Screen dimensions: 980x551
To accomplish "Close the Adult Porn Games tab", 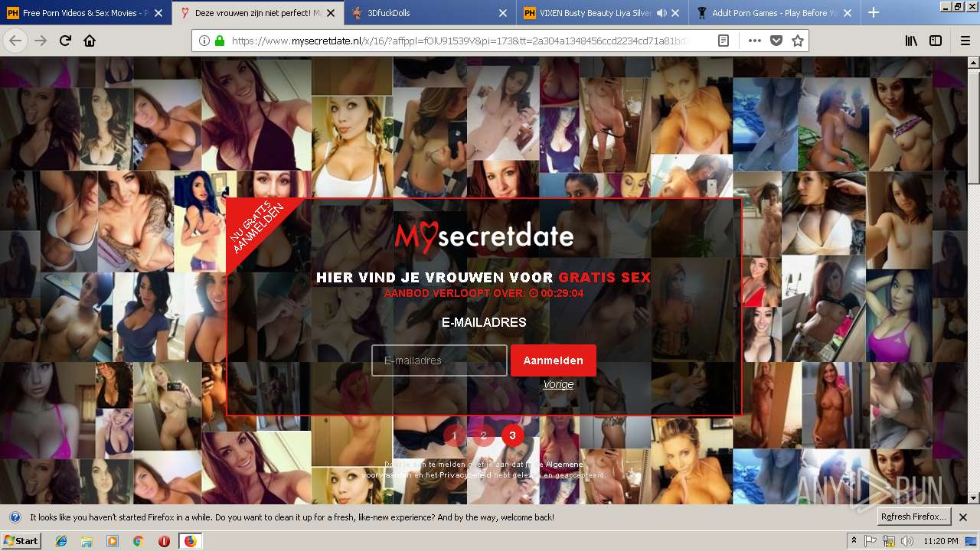I will tap(849, 13).
